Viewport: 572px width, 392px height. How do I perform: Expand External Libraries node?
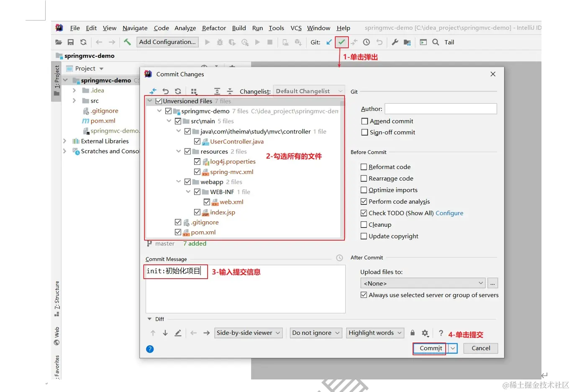(64, 141)
